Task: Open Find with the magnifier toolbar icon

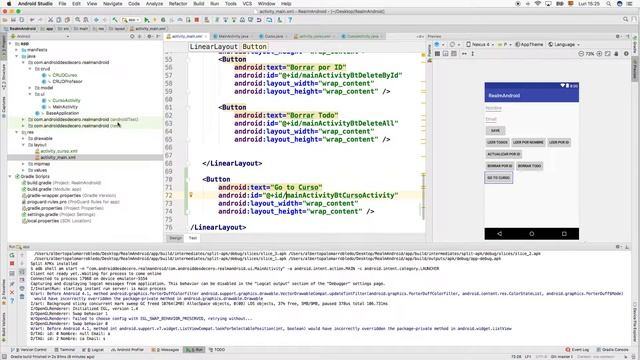Action: click(78, 20)
